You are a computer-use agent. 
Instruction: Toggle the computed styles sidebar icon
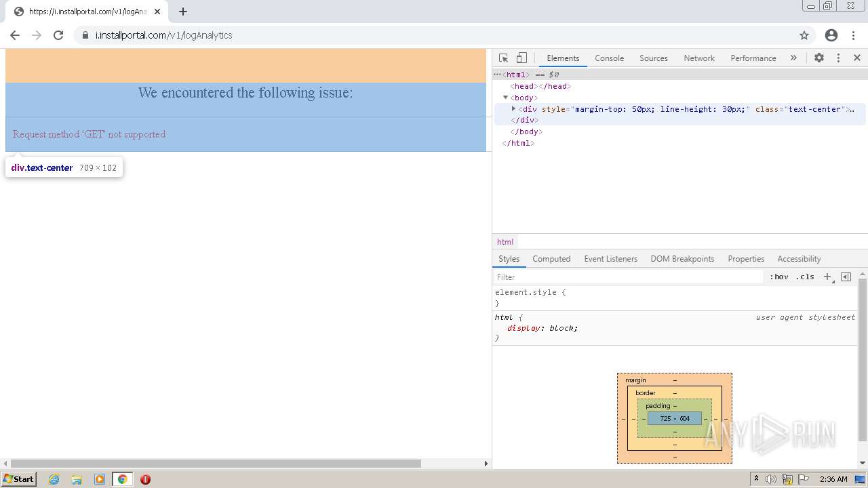pos(846,277)
